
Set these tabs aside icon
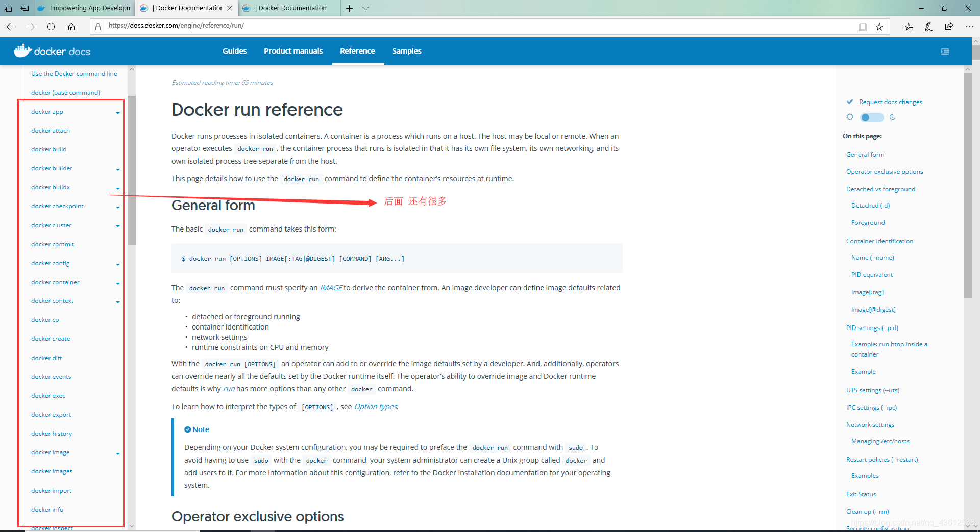24,8
